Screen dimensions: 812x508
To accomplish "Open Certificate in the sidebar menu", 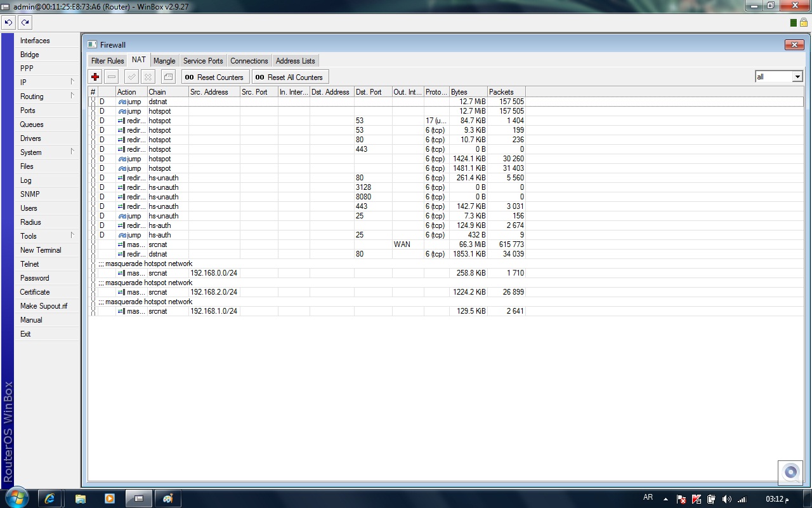I will (48, 292).
